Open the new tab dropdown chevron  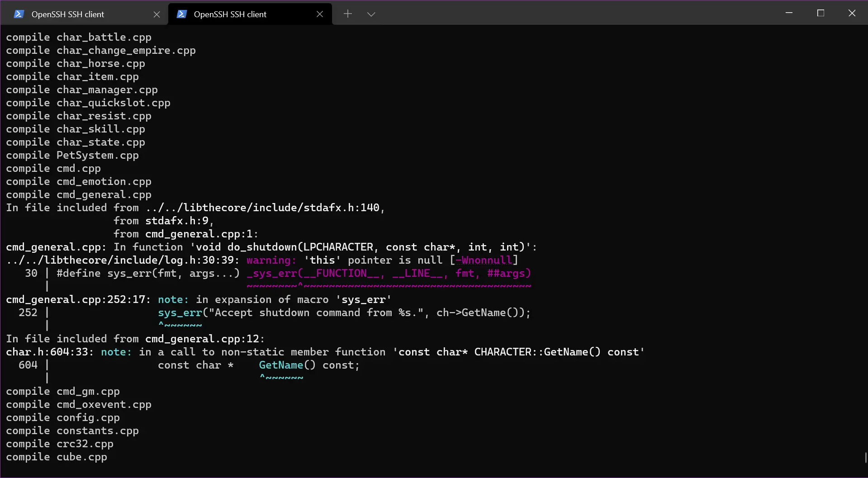click(x=371, y=14)
